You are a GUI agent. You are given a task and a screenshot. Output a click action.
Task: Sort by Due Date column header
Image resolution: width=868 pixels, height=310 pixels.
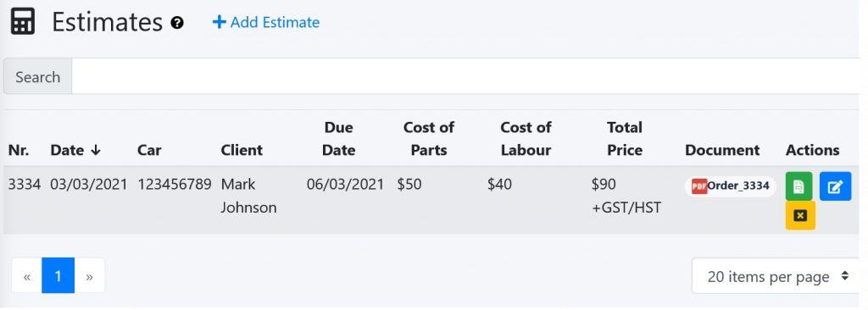(x=339, y=138)
